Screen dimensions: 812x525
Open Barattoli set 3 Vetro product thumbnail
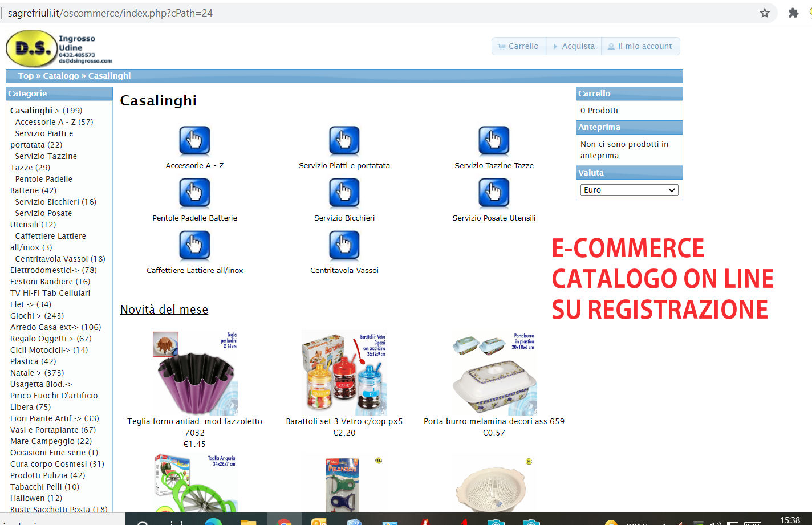point(344,373)
